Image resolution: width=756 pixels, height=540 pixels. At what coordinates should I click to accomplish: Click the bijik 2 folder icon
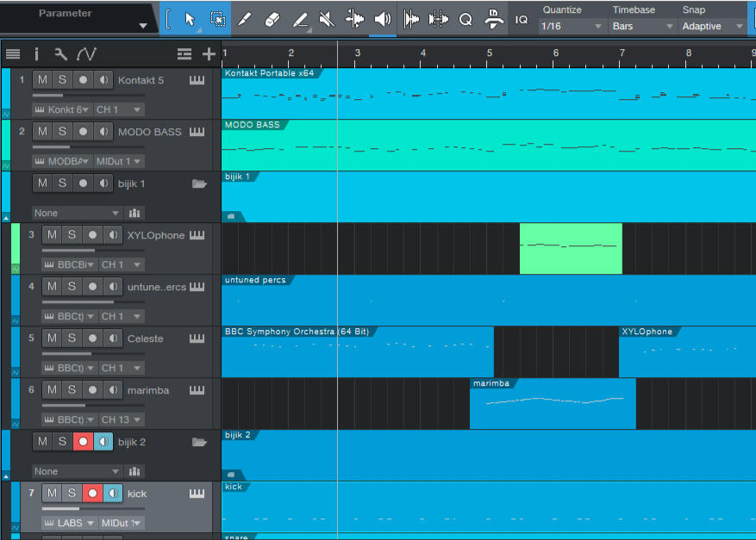(199, 442)
